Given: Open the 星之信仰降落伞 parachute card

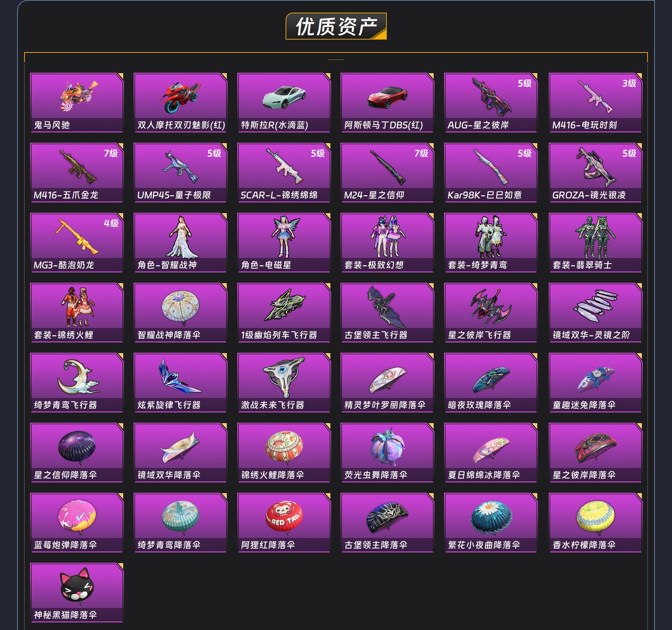Looking at the screenshot, I should point(77,453).
